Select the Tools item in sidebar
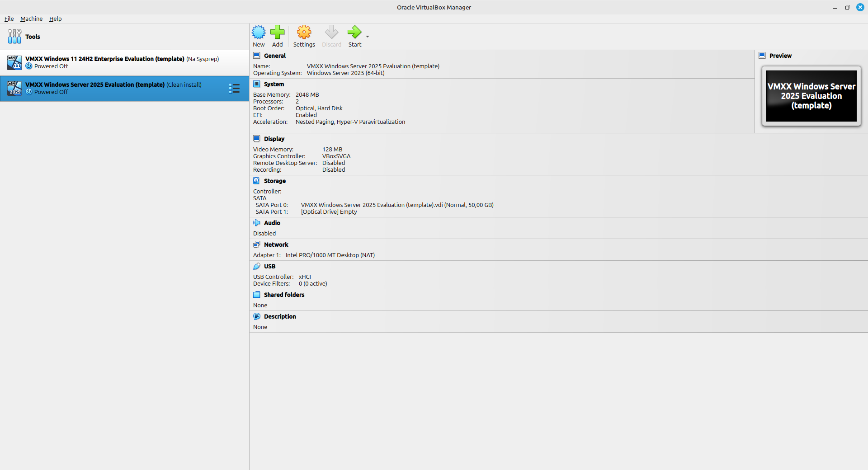 coord(33,37)
